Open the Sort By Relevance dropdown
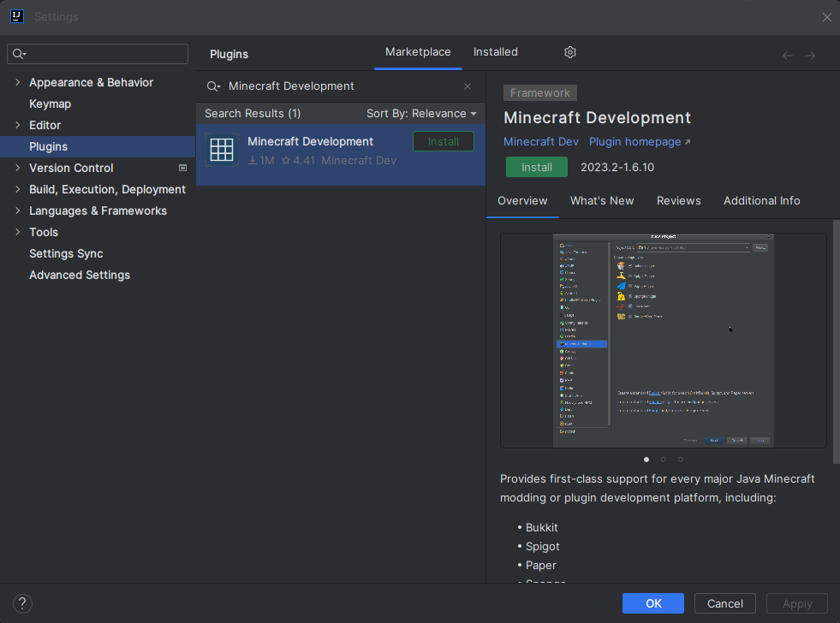The height and width of the screenshot is (623, 840). pos(421,114)
